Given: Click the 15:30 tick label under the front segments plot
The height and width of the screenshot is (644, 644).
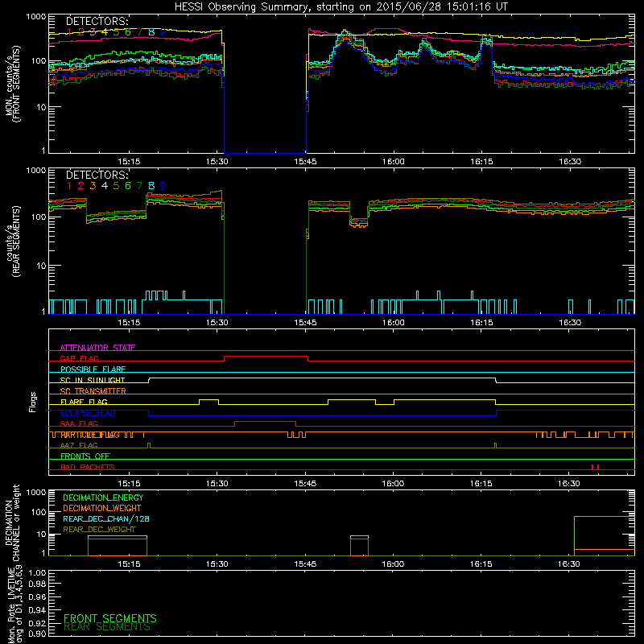Looking at the screenshot, I should point(217,162).
